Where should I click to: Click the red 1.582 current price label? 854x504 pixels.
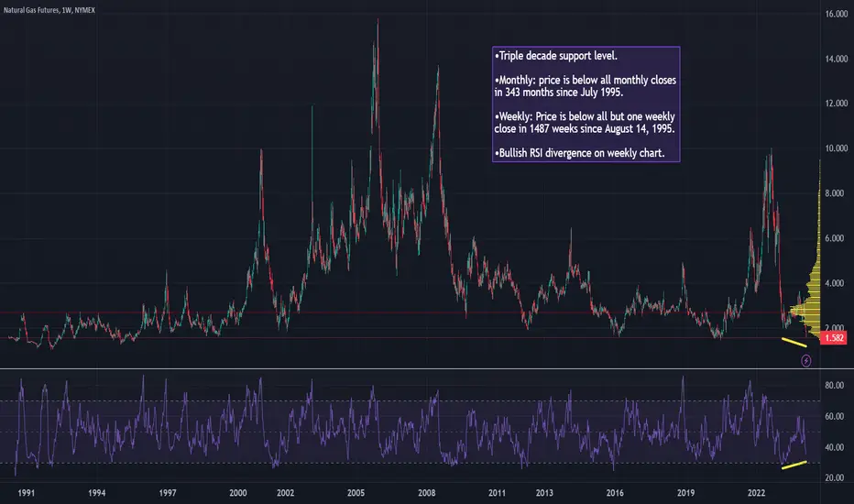pos(833,338)
